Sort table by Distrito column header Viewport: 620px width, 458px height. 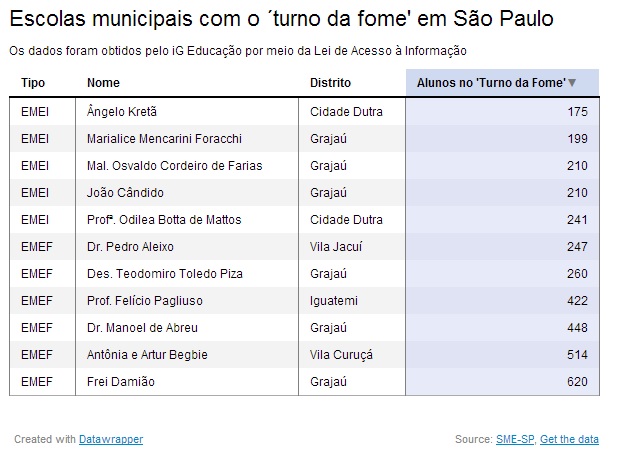pos(330,83)
